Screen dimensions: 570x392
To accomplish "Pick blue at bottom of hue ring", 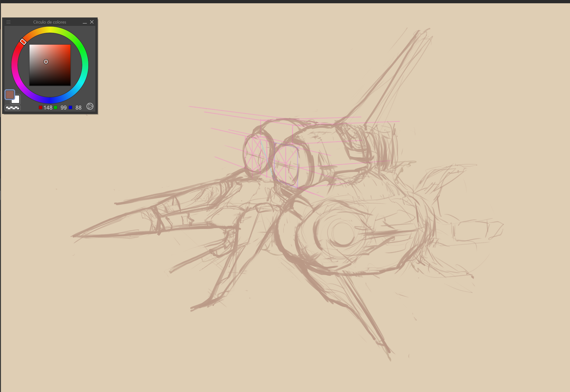I will 50,100.
